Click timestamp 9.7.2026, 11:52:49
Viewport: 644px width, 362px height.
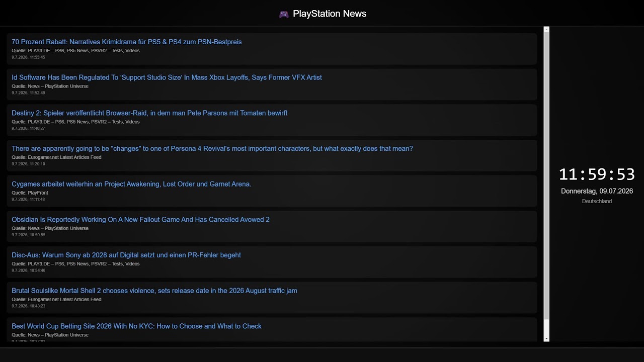(x=28, y=93)
